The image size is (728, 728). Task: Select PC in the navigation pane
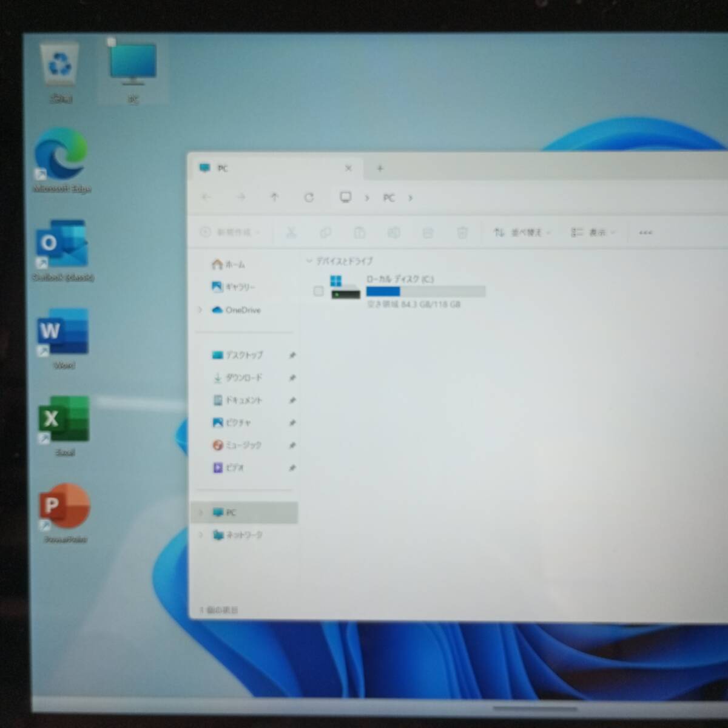coord(245,513)
